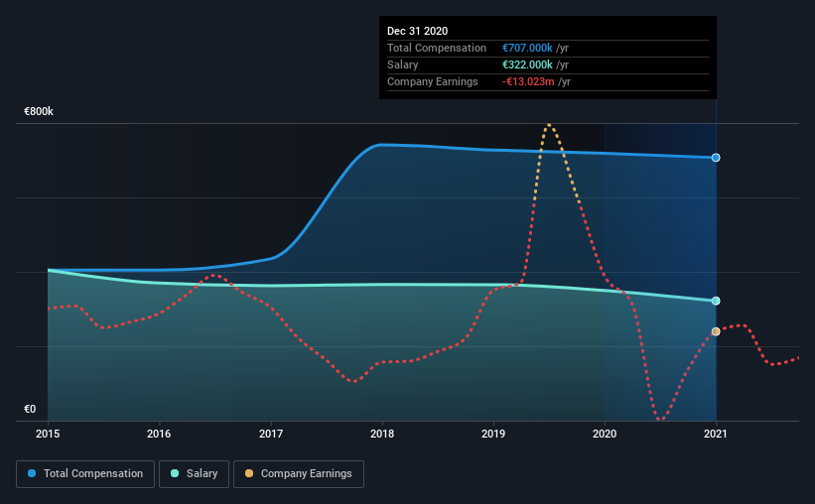This screenshot has height=504, width=815.
Task: Click the 2020 x-axis label
Action: (x=605, y=434)
